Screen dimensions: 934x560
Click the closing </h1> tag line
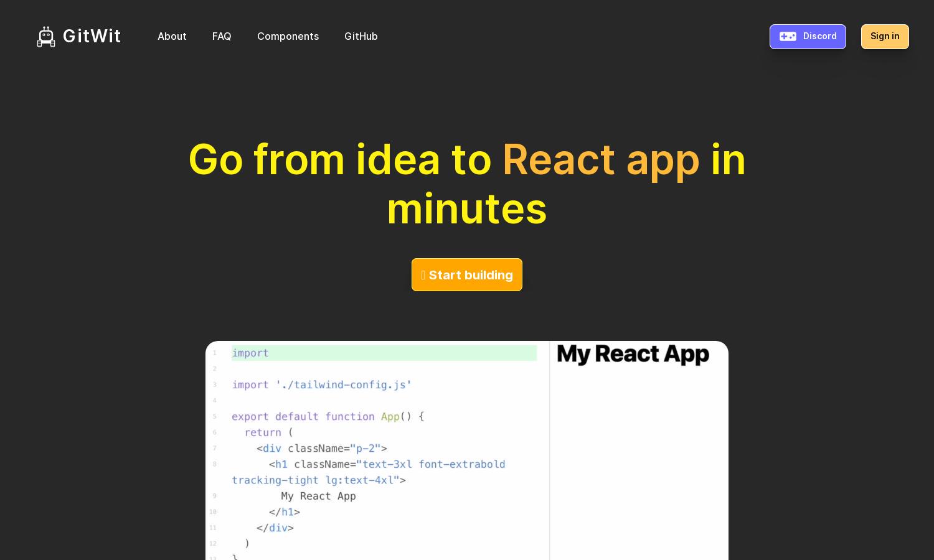(285, 511)
